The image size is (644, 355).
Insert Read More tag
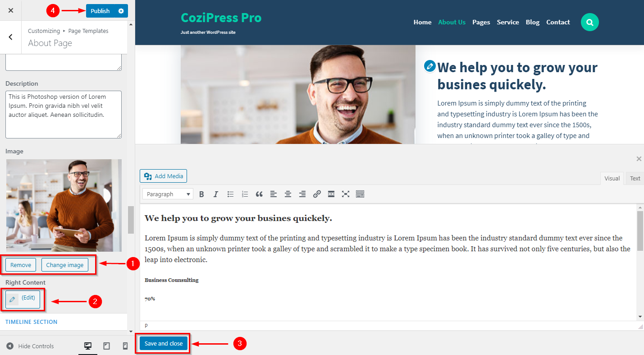(331, 194)
